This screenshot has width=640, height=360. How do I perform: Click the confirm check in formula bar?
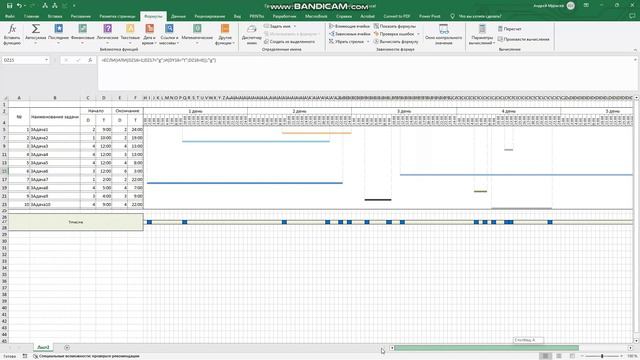tap(78, 60)
